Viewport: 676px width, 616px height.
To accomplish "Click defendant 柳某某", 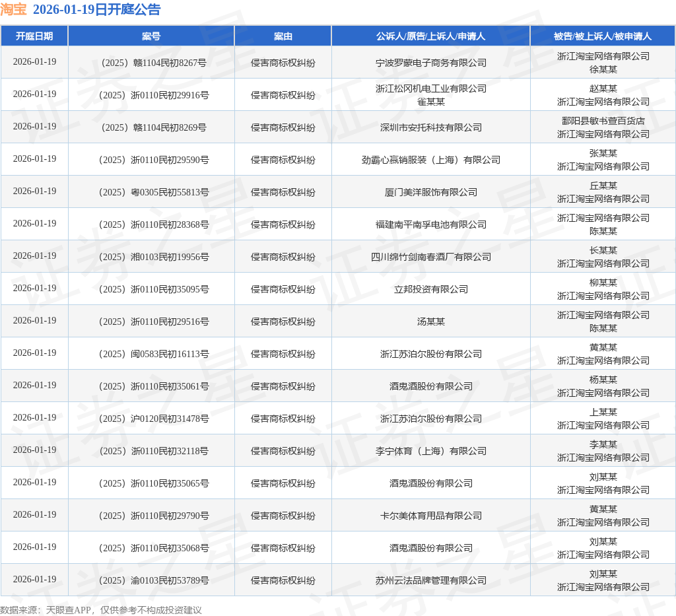I will 603,283.
